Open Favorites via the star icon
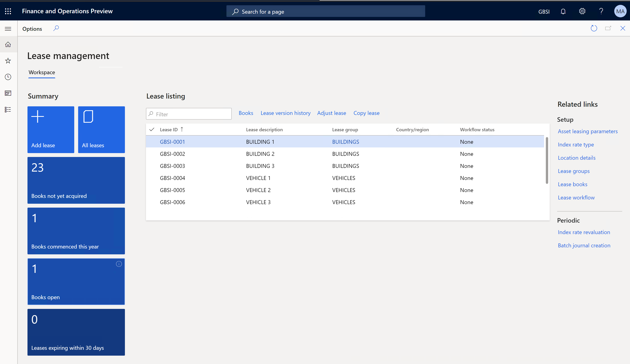Screen dimensions: 630x364 [x=8, y=60]
